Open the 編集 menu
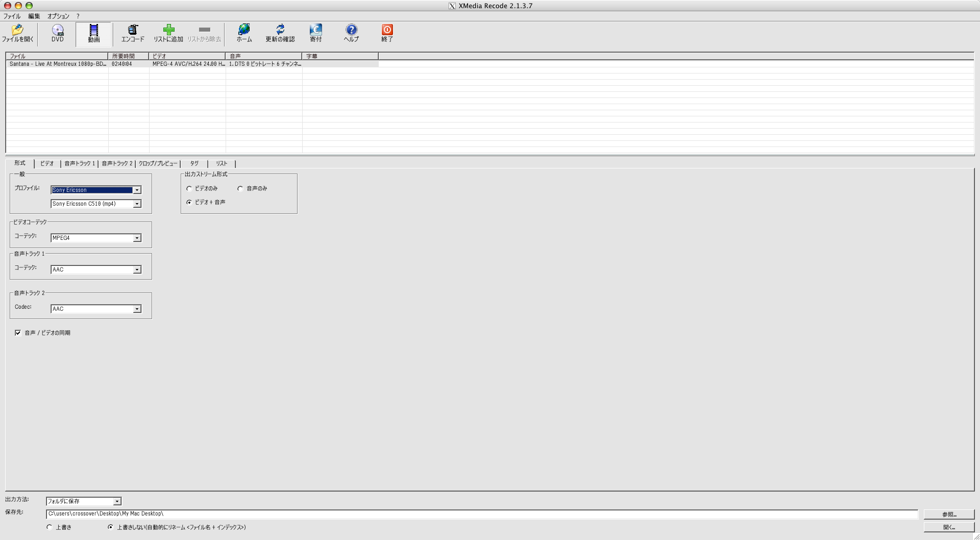 (34, 16)
